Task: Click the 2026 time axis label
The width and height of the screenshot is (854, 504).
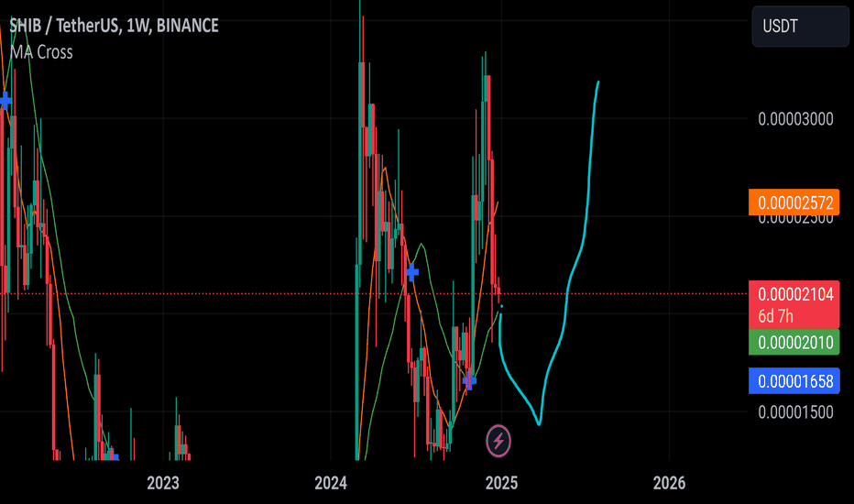Action: tap(670, 483)
